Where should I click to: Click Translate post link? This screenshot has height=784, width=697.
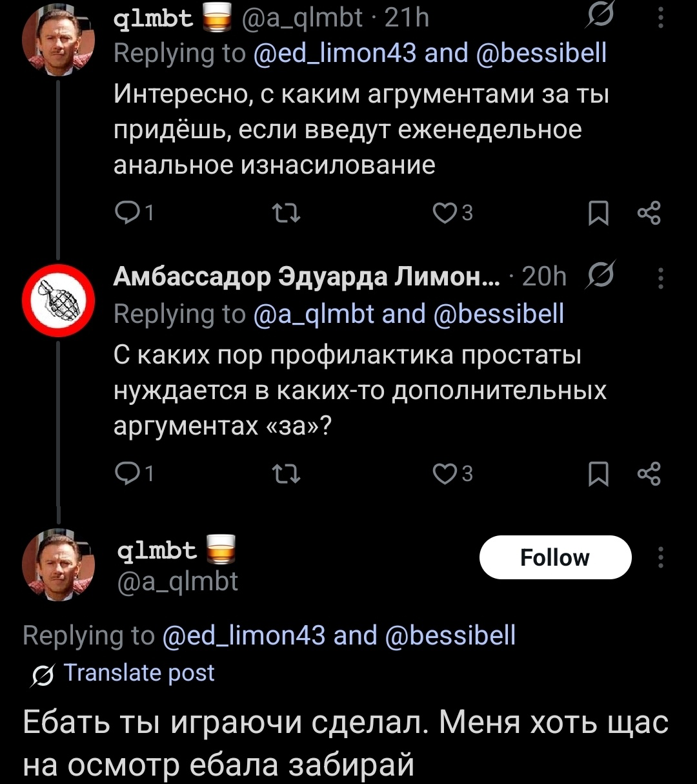139,673
